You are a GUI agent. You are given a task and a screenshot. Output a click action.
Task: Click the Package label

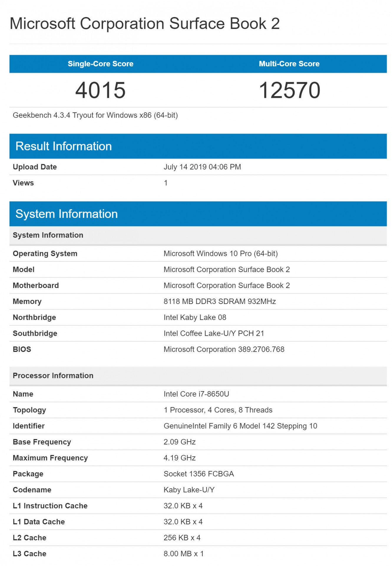pyautogui.click(x=28, y=474)
